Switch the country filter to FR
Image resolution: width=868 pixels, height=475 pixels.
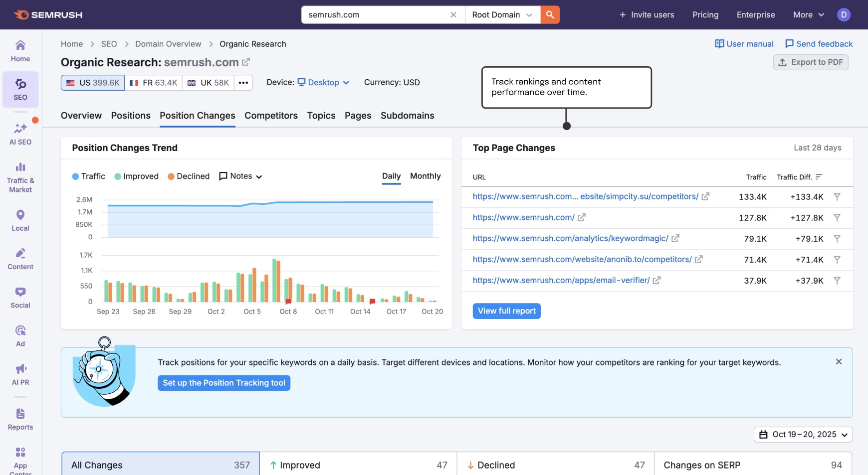click(153, 82)
